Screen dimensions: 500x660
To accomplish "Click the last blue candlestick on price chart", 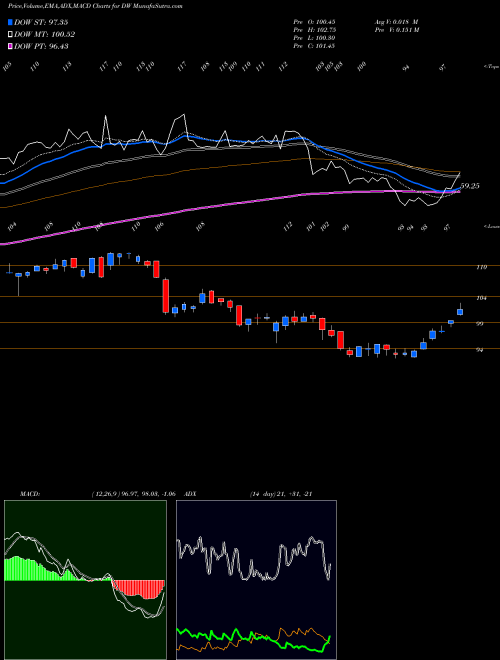I will (x=460, y=312).
